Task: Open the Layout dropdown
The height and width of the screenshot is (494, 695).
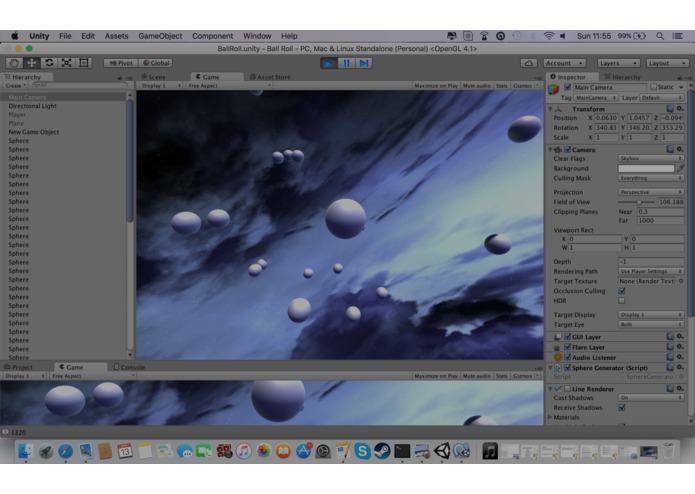Action: 667,63
